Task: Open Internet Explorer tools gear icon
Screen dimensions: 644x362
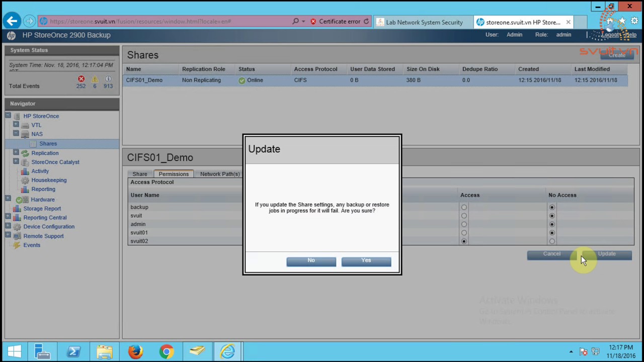Action: [x=634, y=21]
